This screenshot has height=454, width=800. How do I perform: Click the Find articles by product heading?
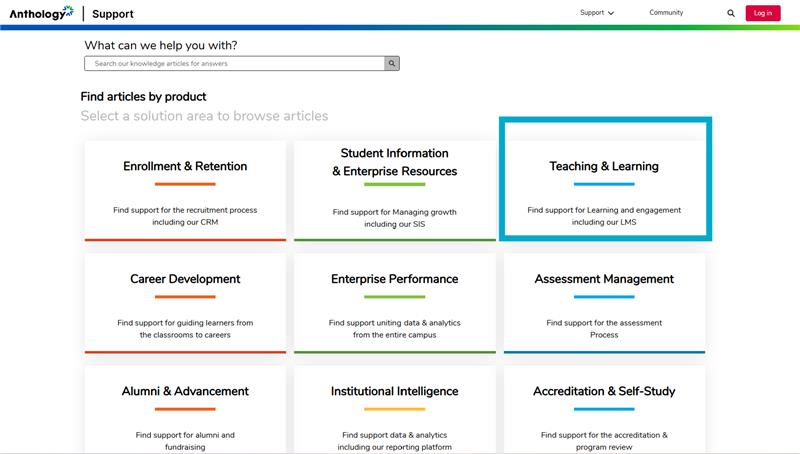[143, 97]
